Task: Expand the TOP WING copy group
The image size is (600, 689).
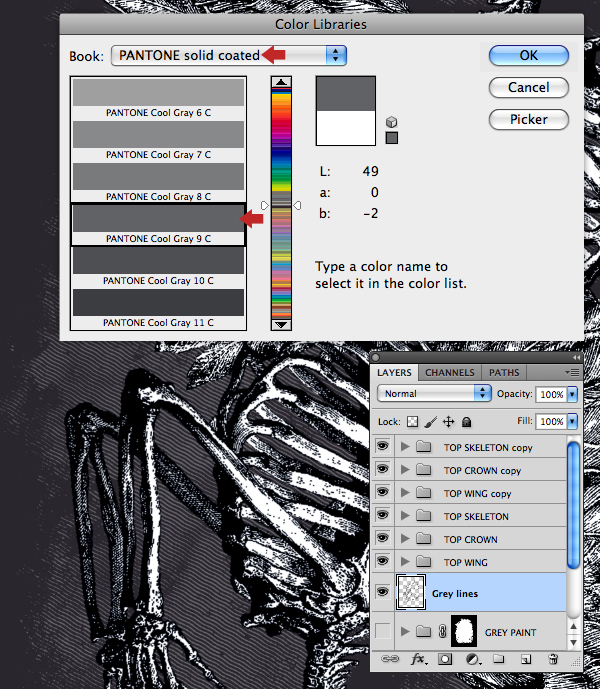Action: point(405,493)
